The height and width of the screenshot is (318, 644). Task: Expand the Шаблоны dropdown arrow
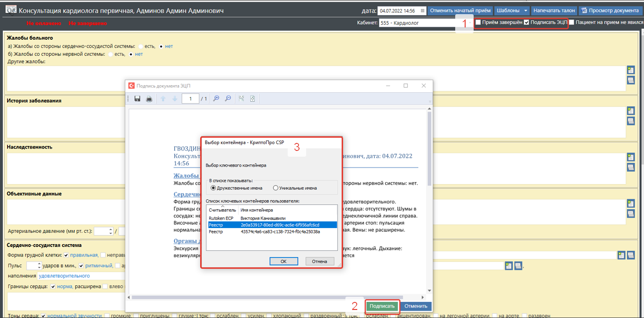525,10
